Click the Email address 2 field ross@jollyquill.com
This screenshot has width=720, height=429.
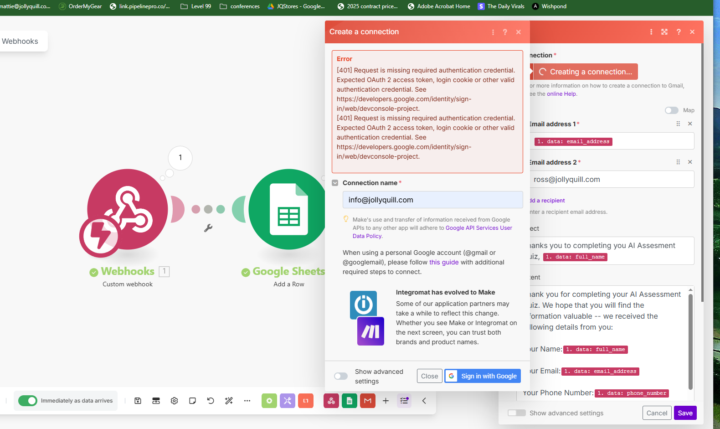pyautogui.click(x=611, y=180)
